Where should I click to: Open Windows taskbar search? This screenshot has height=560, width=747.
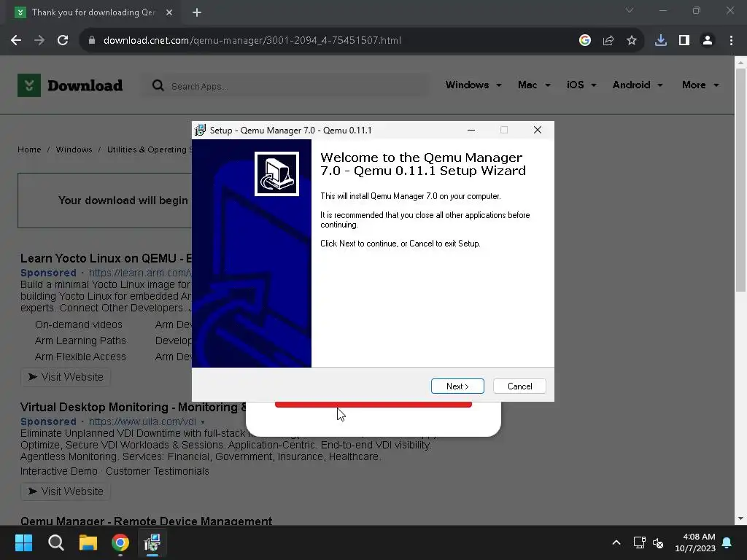tap(55, 542)
